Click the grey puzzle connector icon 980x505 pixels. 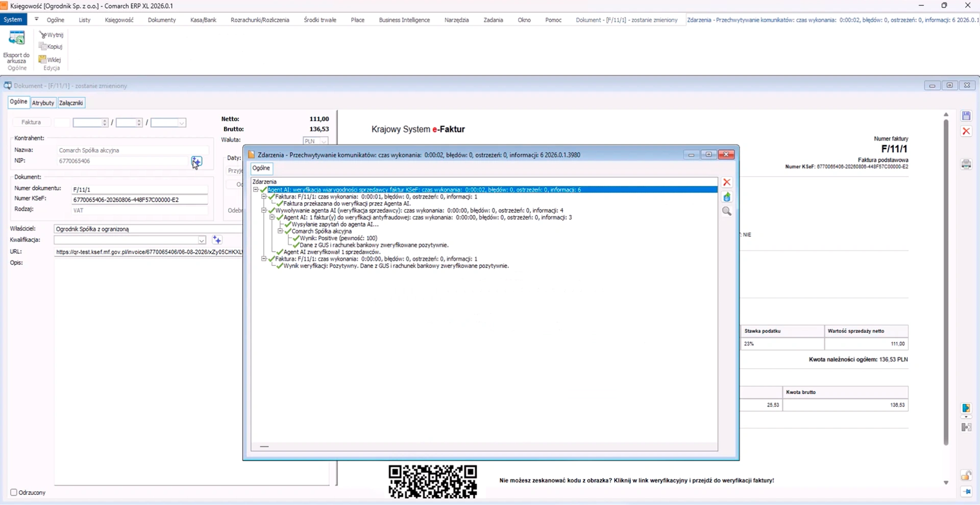pyautogui.click(x=966, y=427)
